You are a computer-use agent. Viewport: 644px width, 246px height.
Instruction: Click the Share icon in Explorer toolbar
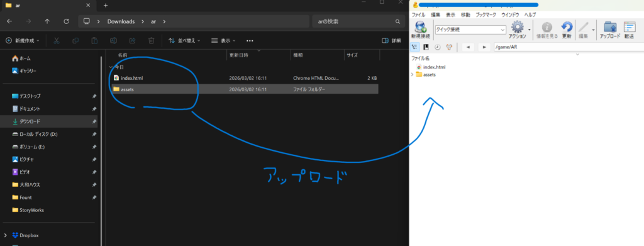click(132, 41)
